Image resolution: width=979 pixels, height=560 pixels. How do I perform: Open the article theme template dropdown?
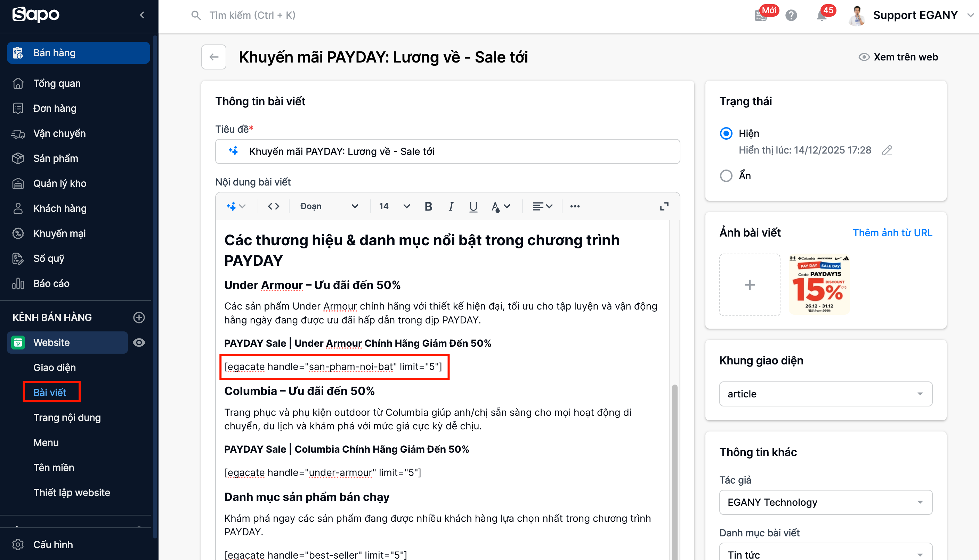click(x=825, y=394)
